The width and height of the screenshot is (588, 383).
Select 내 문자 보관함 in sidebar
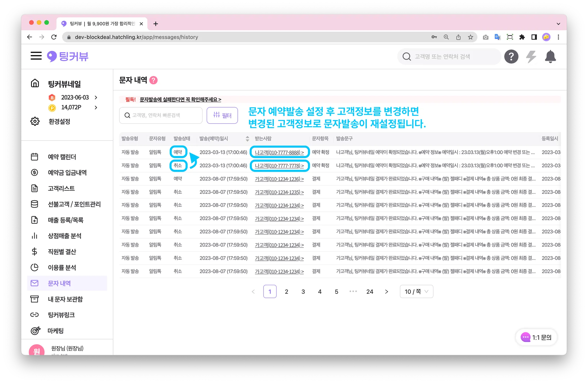65,299
